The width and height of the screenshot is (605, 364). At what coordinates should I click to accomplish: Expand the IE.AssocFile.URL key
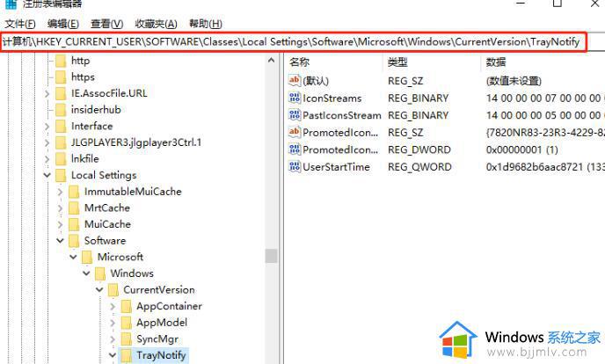pos(47,94)
